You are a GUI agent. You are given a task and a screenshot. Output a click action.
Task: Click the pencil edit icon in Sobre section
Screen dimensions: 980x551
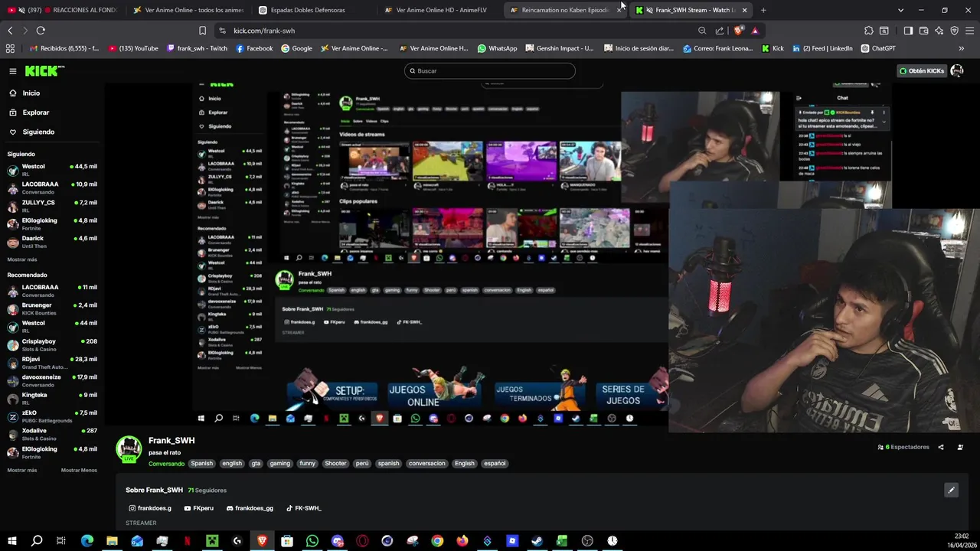click(x=951, y=491)
